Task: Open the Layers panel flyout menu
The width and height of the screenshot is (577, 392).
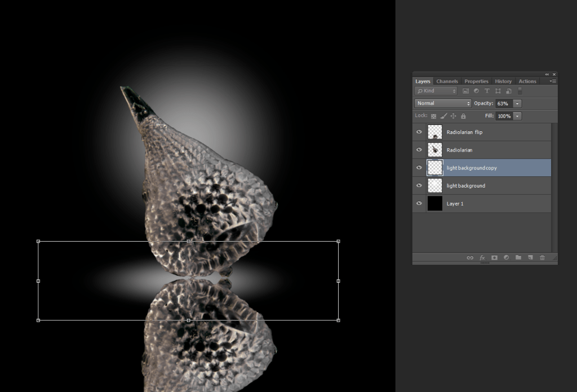Action: 553,81
